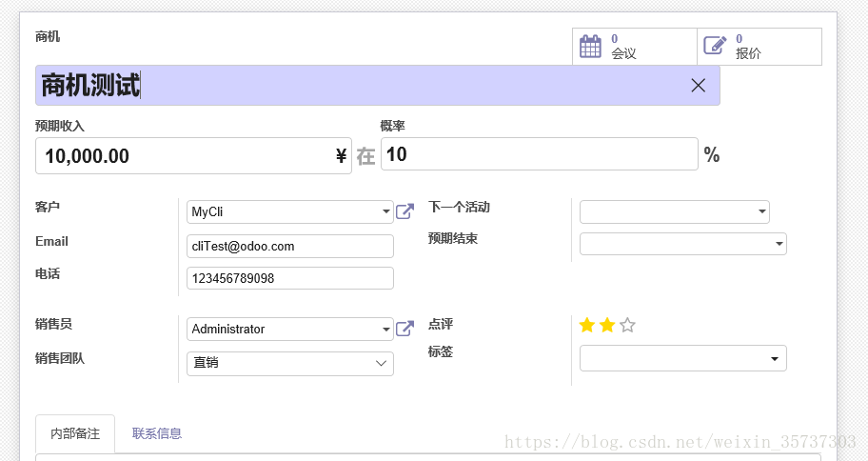Open the 销售团队 直销 select box
868x461 pixels.
290,364
